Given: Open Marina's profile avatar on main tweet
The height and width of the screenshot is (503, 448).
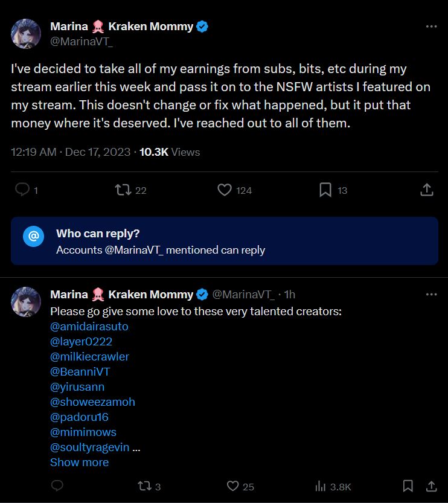Looking at the screenshot, I should [26, 33].
